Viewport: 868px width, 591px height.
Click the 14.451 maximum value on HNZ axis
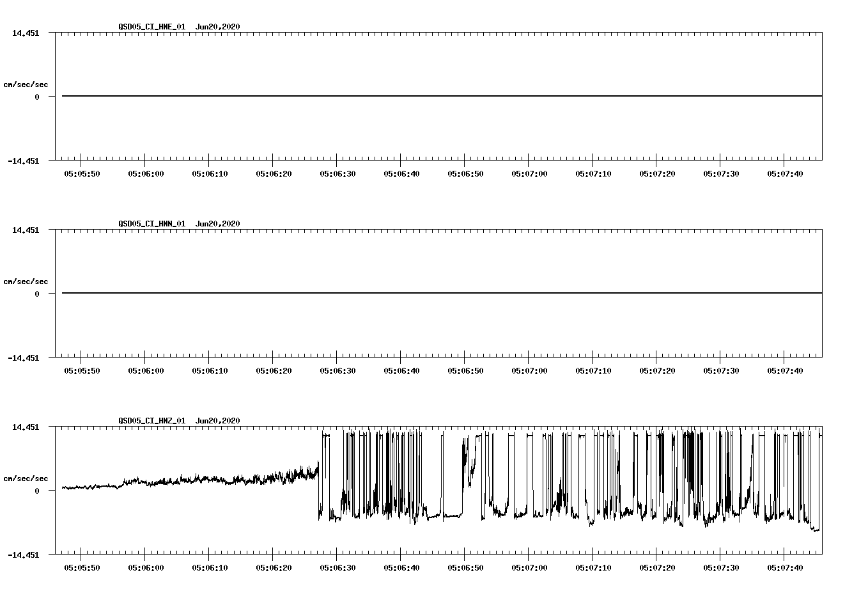coord(26,427)
